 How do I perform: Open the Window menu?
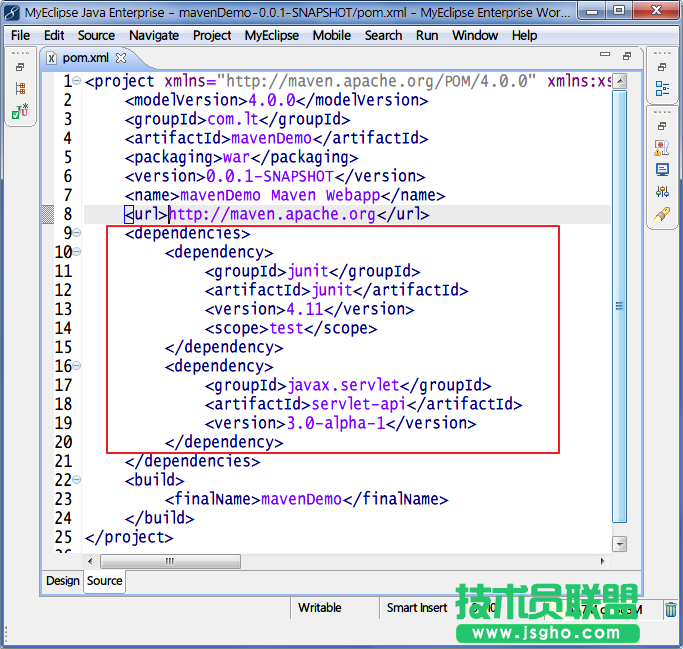coord(475,35)
